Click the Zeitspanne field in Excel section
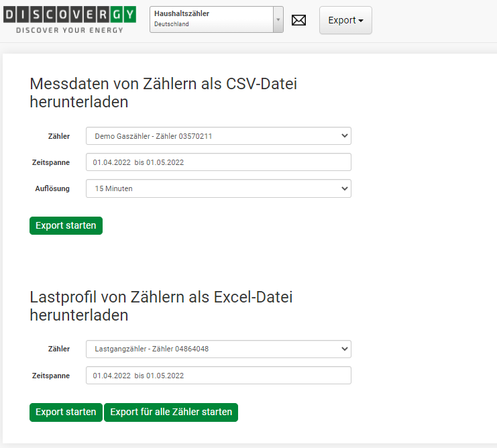The image size is (497, 448). (218, 376)
